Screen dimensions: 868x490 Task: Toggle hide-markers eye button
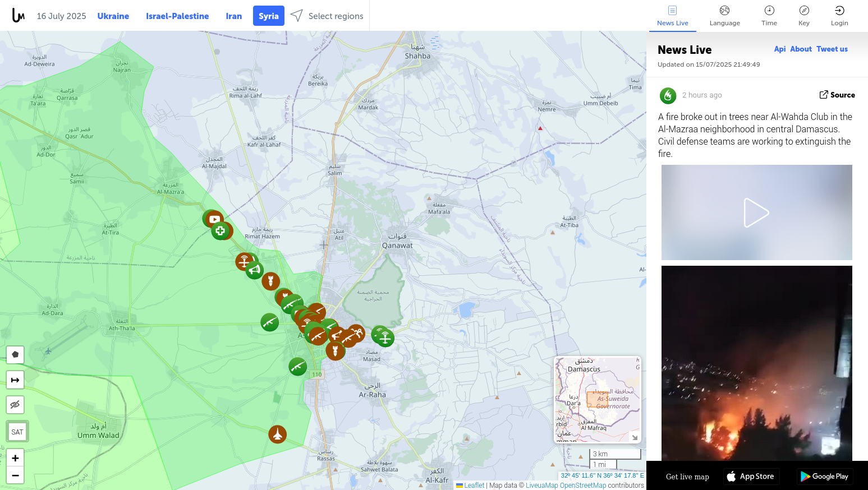(x=15, y=405)
